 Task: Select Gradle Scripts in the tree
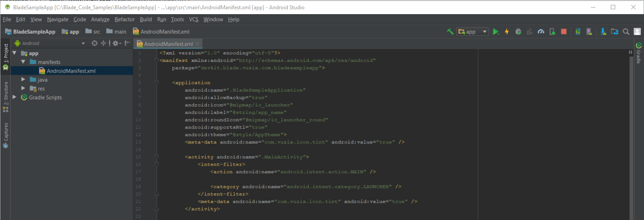coord(72,97)
